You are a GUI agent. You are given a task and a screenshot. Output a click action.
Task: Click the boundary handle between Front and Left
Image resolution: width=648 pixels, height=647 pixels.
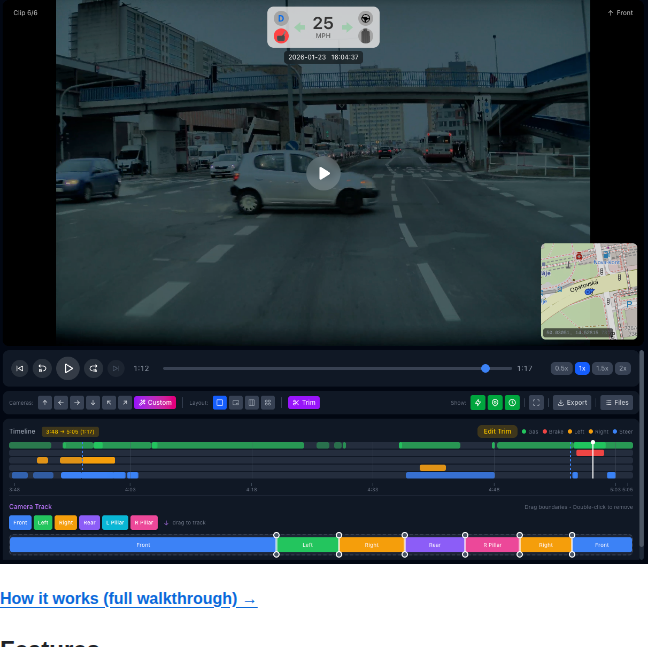(x=276, y=545)
